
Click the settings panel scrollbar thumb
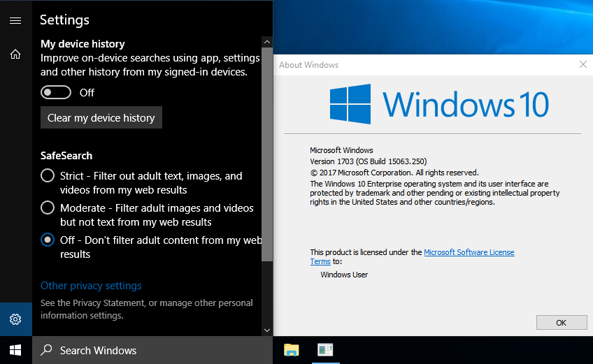click(267, 154)
